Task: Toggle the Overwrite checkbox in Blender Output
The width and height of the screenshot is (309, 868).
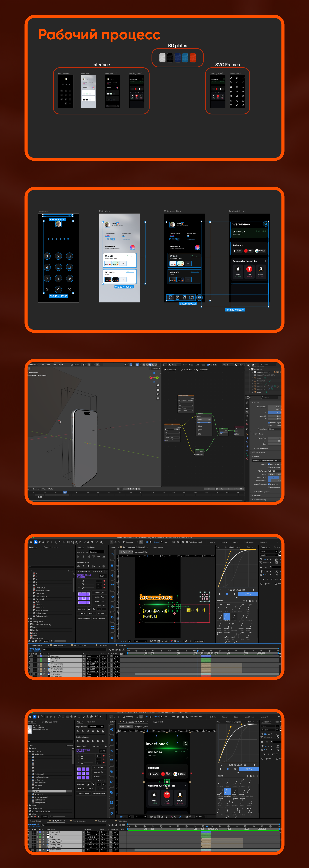Action: click(x=269, y=484)
